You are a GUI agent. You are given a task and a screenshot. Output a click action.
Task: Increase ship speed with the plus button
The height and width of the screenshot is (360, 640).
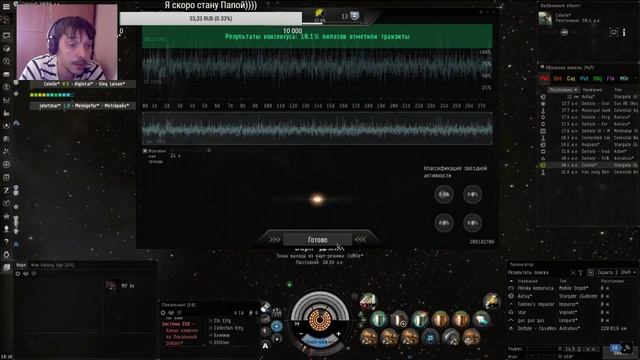click(338, 333)
